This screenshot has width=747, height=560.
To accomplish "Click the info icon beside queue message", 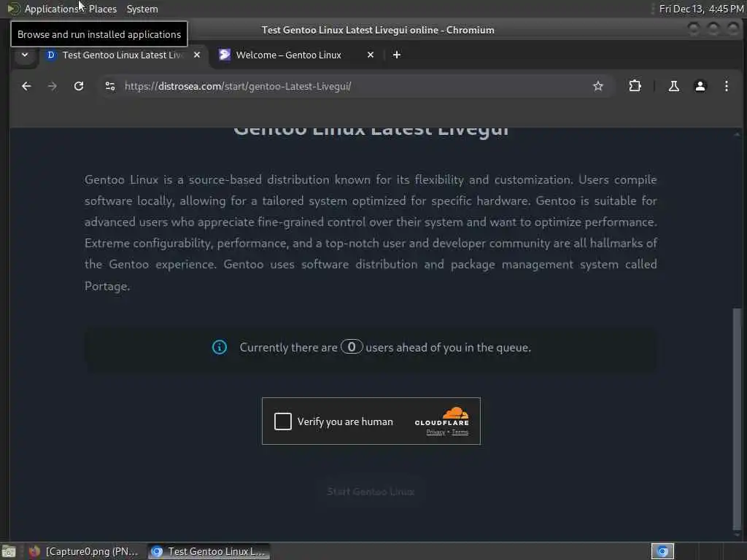I will (x=219, y=347).
